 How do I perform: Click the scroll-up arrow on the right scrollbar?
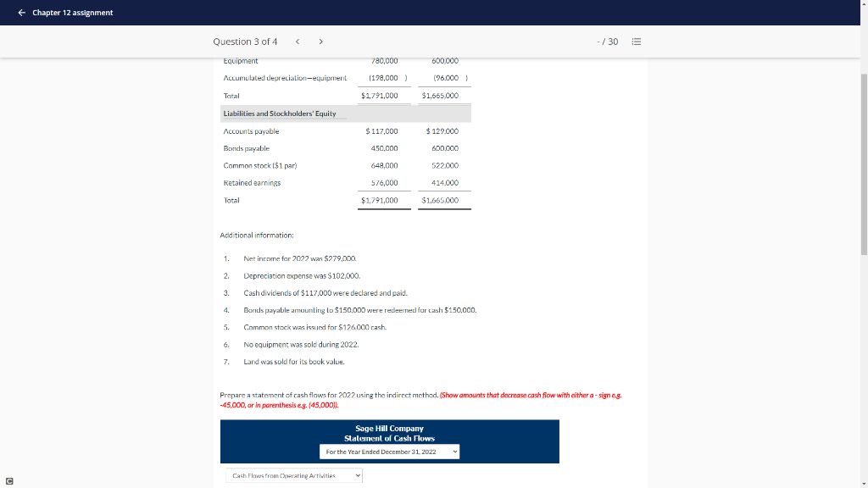[862, 5]
